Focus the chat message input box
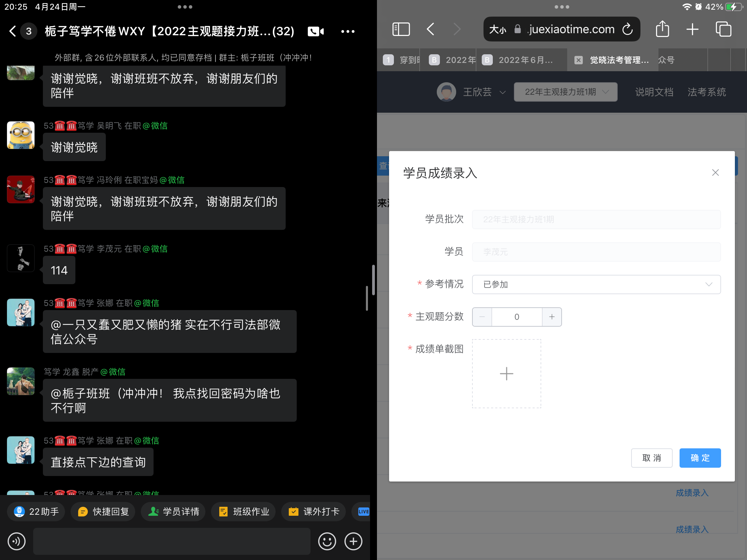This screenshot has height=560, width=747. pyautogui.click(x=172, y=541)
